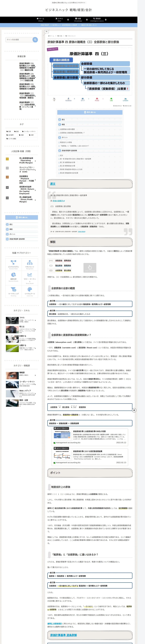Jump to 全部原価の全部の範囲 TOC entry
145x644 pixels.
(x=67, y=129)
